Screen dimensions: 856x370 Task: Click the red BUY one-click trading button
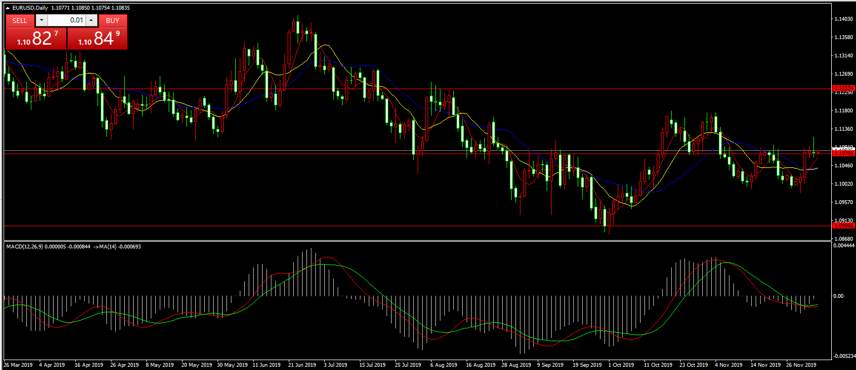coord(112,20)
